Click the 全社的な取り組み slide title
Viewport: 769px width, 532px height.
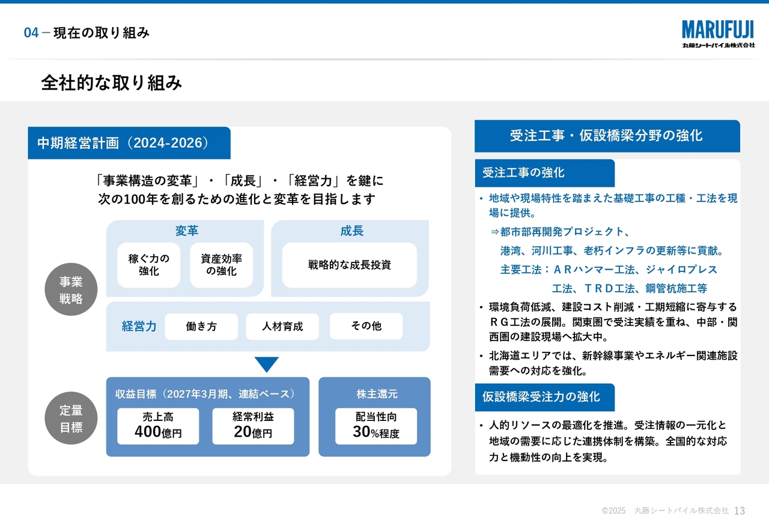[112, 83]
